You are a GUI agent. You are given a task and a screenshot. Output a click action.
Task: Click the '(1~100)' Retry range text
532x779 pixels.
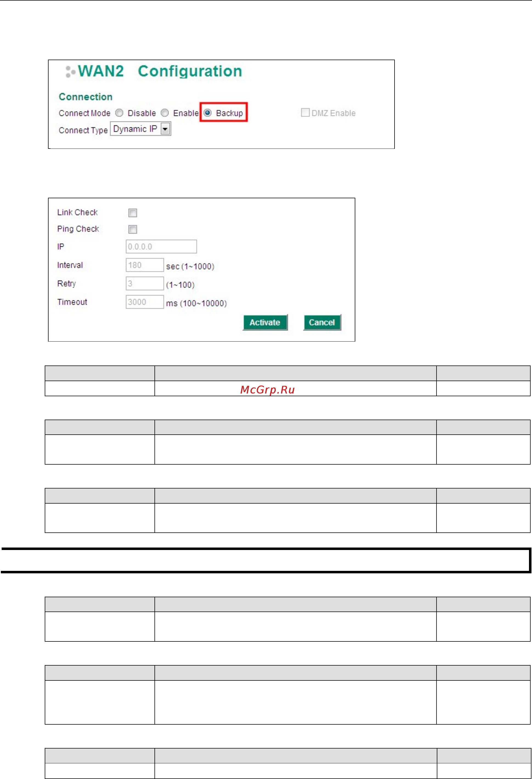coord(180,285)
